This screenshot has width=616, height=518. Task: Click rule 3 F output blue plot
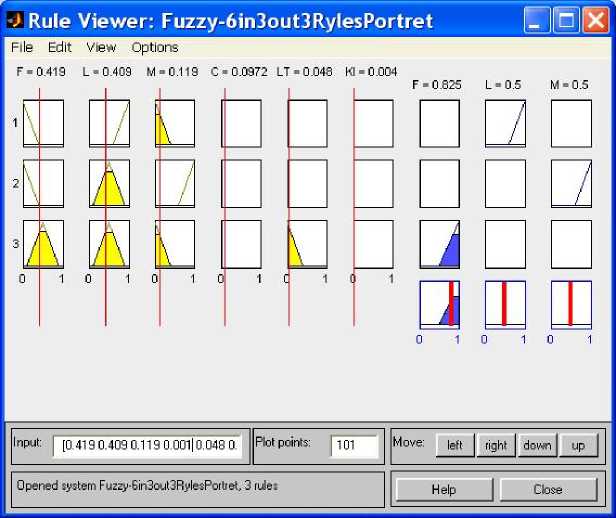click(440, 244)
